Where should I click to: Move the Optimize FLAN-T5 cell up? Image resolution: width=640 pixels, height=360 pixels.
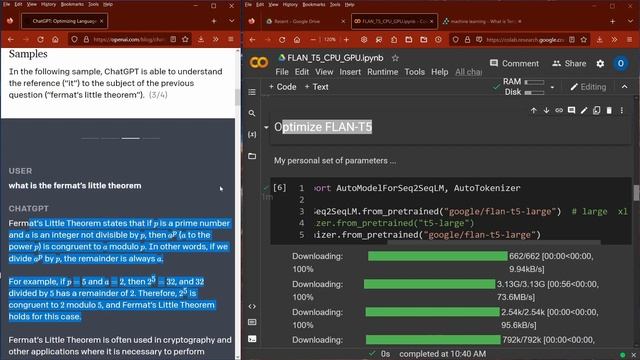click(x=533, y=110)
